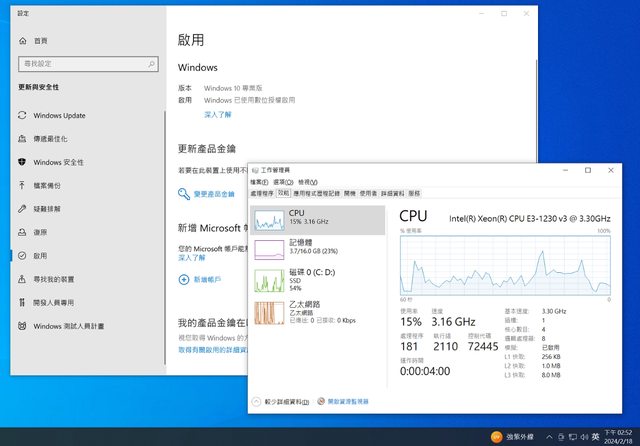This screenshot has width=640, height=446.
Task: Switch to 效能 tab in Task Manager
Action: [x=283, y=193]
